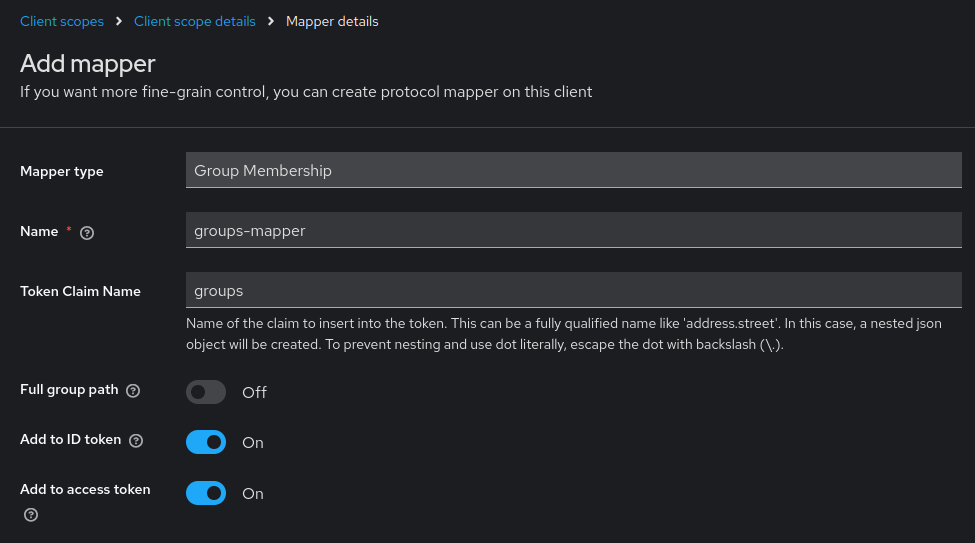Click the Token Claim Name help description
Image resolution: width=975 pixels, height=543 pixels.
pos(563,334)
